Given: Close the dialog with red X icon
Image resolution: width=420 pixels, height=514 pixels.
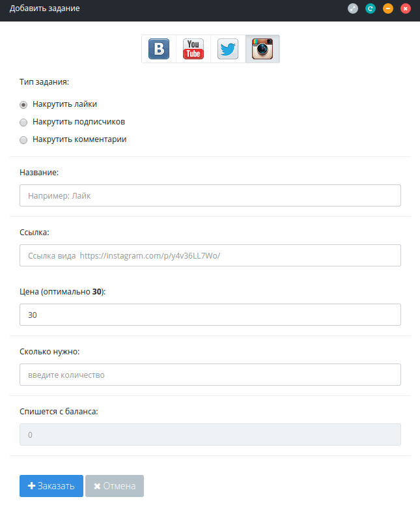Looking at the screenshot, I should point(406,9).
